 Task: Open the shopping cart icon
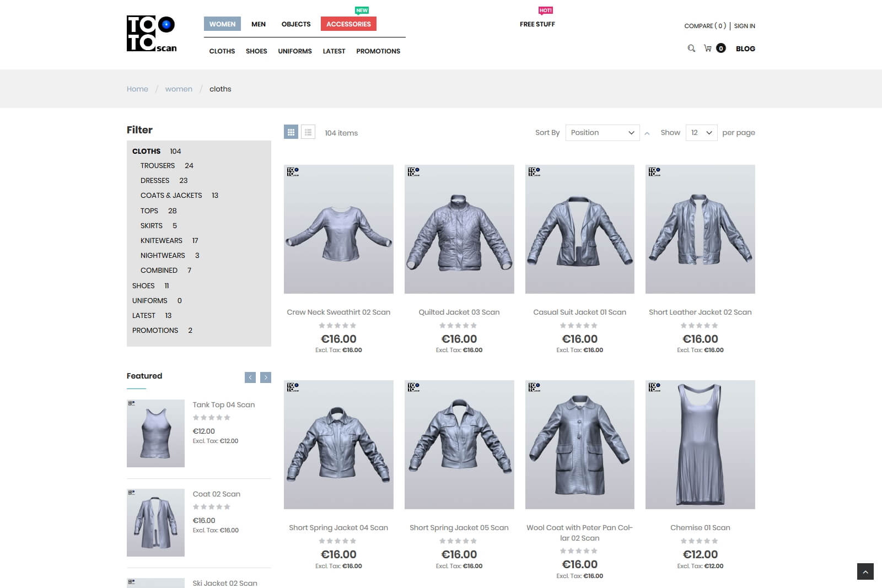pos(708,48)
